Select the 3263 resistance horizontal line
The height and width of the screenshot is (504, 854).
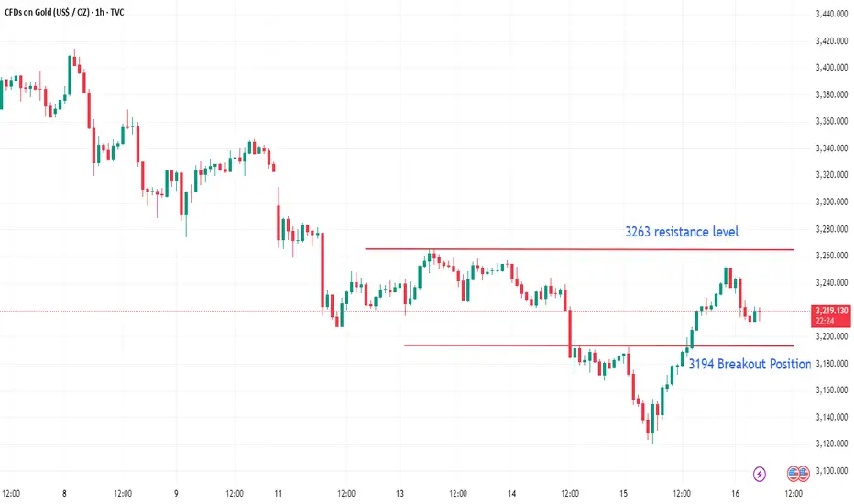579,249
